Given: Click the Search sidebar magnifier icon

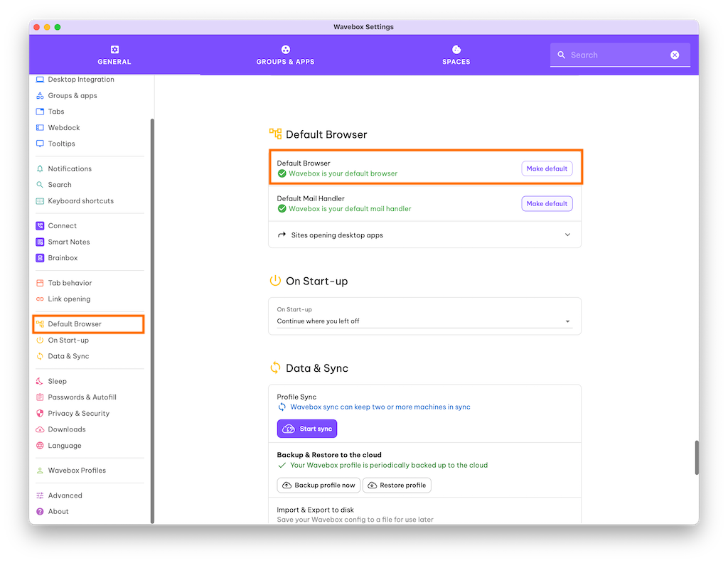Looking at the screenshot, I should pyautogui.click(x=40, y=185).
